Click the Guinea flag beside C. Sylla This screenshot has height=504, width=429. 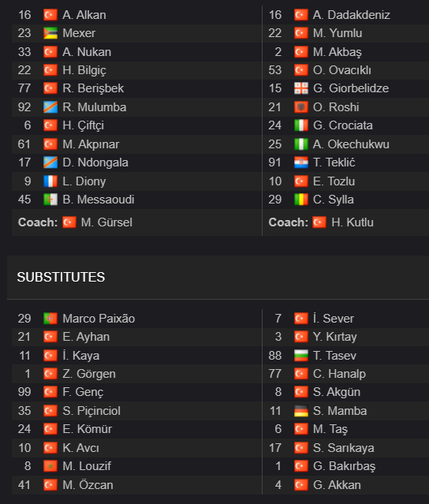[301, 200]
